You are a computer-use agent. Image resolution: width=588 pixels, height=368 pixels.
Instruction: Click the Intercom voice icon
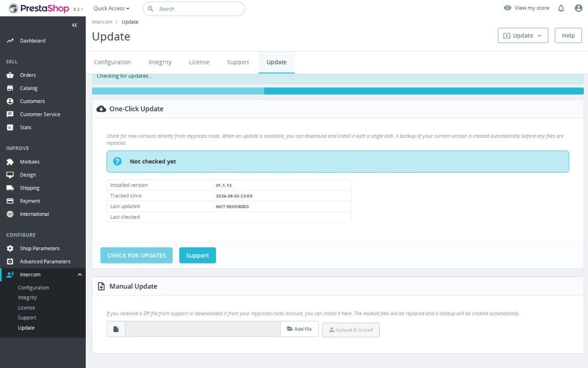pos(10,275)
